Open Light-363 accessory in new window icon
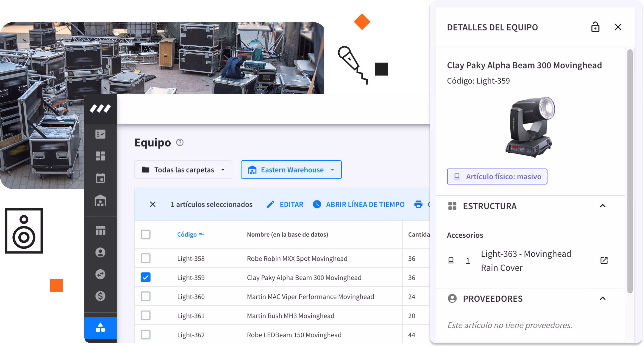644x347 pixels. pyautogui.click(x=604, y=260)
